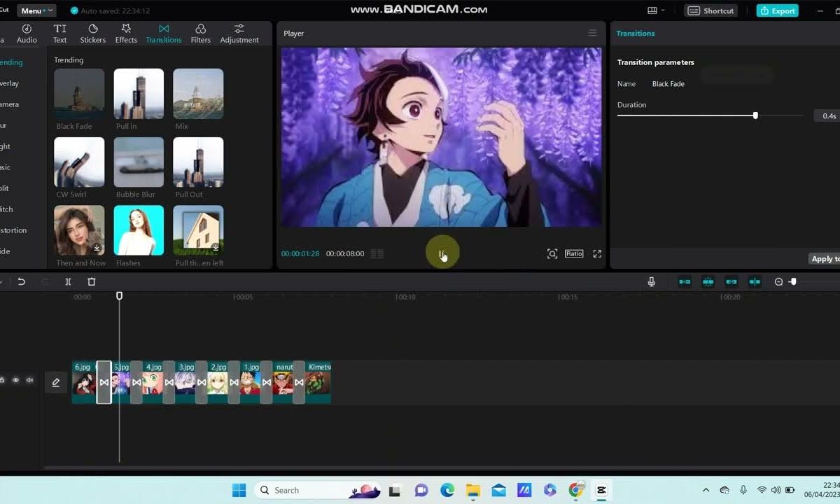Open Google Chrome from the taskbar
Viewport: 840px width, 504px height.
[575, 490]
